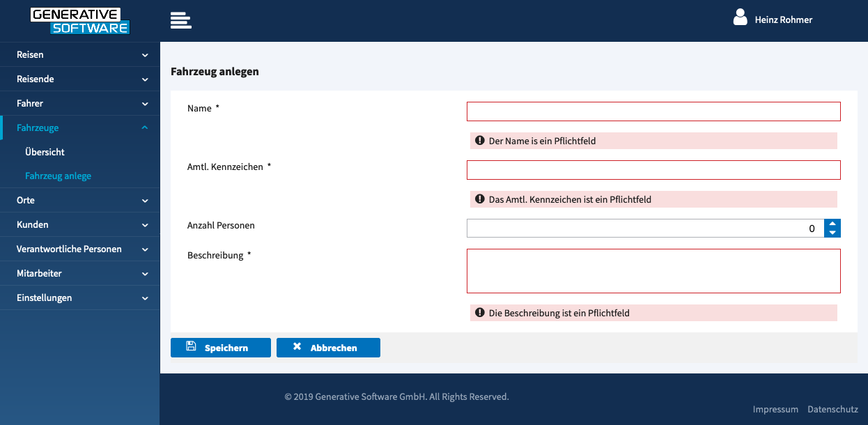This screenshot has width=868, height=425.
Task: Expand the Orte menu chevron
Action: coord(145,201)
